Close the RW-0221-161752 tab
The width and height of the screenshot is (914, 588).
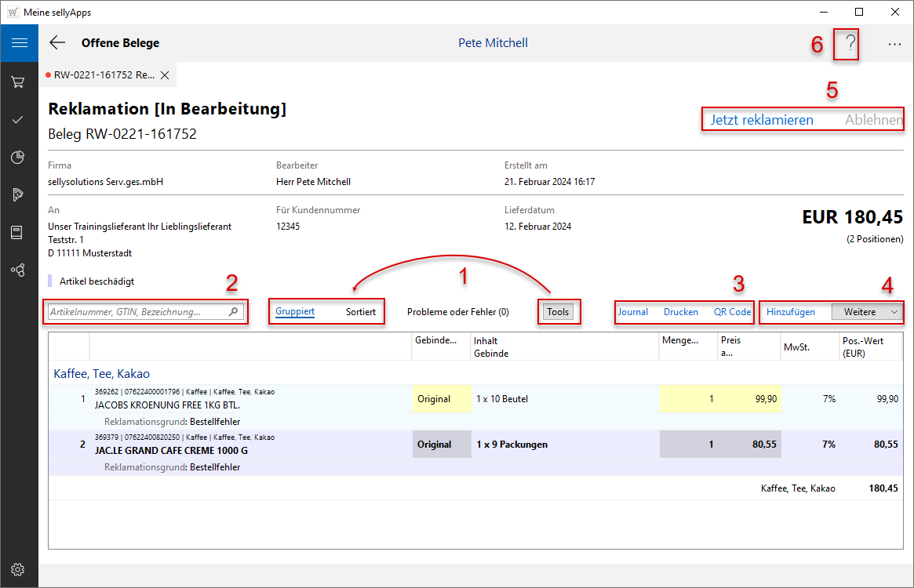pyautogui.click(x=165, y=75)
